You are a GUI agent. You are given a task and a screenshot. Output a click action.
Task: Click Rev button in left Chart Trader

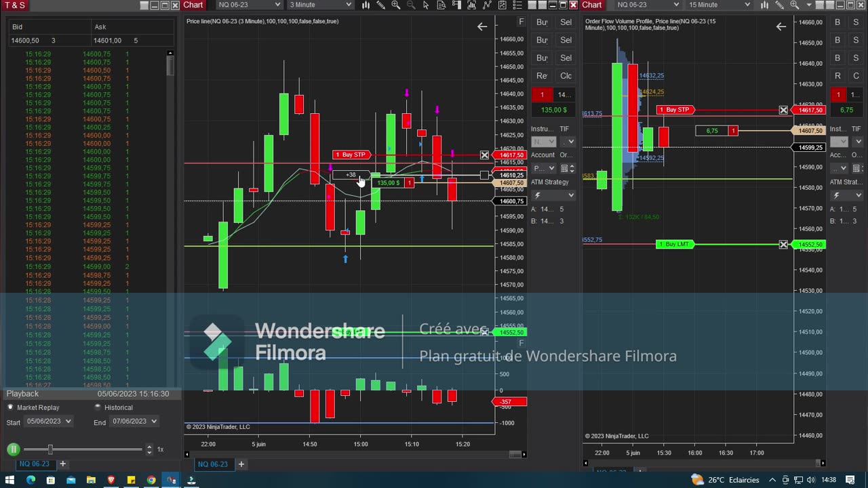pos(542,76)
